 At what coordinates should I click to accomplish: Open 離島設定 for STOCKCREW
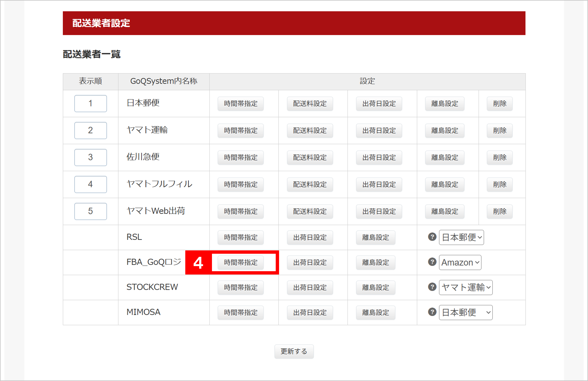(x=376, y=288)
